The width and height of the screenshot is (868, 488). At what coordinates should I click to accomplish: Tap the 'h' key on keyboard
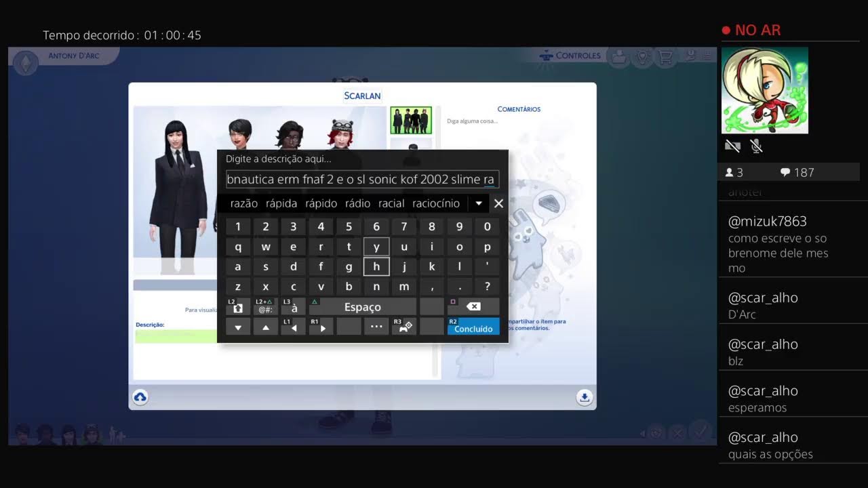pos(376,267)
